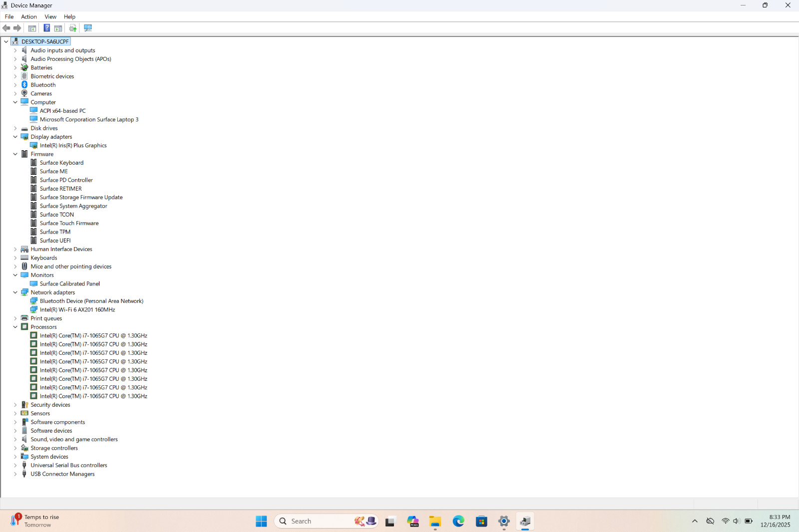Open the View menu
Viewport: 799px width, 532px height.
(50, 16)
